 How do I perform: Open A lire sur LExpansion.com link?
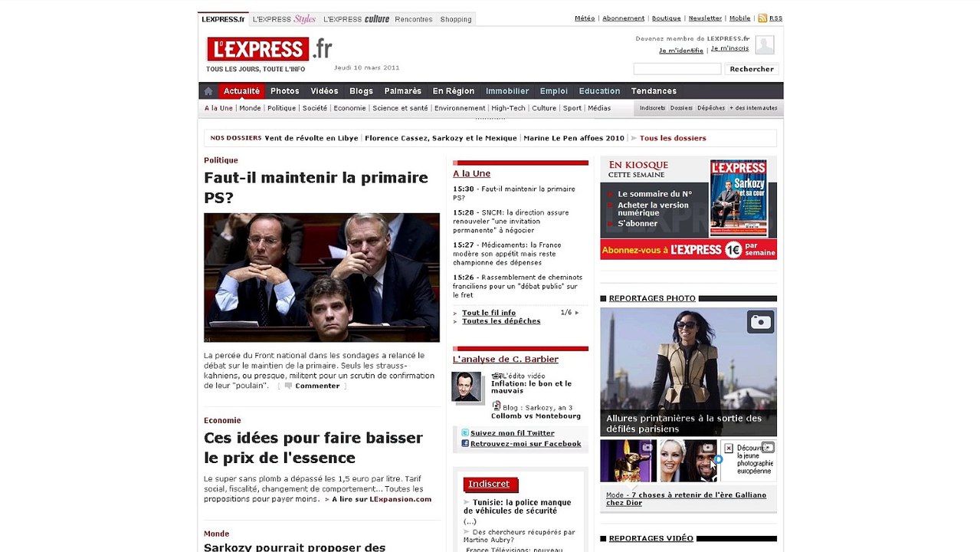pos(382,499)
